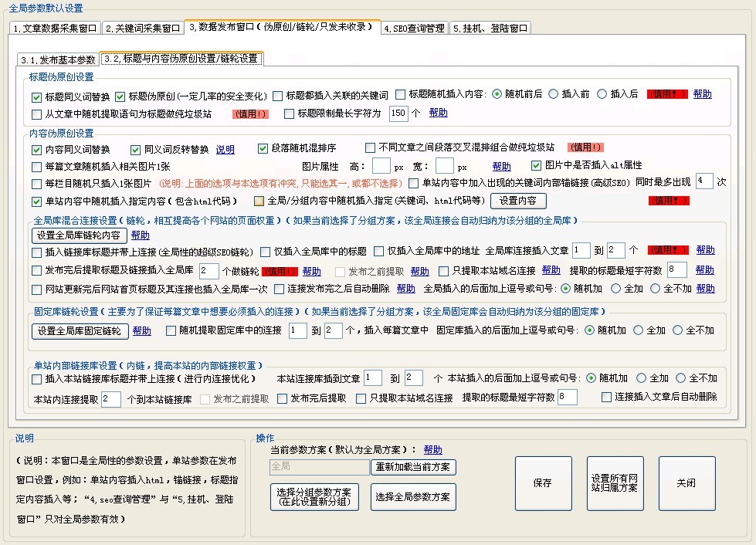Click the 标题限制最长字符 input showing 150
756x545 pixels.
(398, 113)
